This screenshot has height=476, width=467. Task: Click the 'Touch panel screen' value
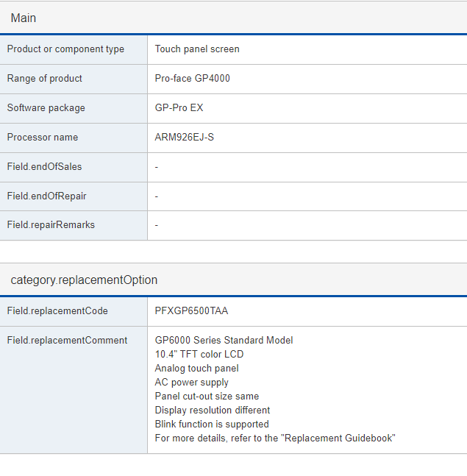(x=197, y=49)
